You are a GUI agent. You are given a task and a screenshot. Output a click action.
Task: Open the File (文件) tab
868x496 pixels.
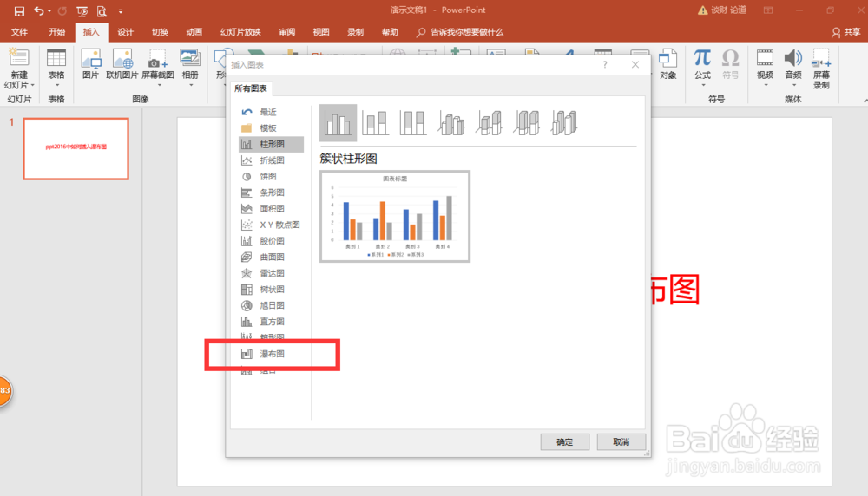pos(19,32)
